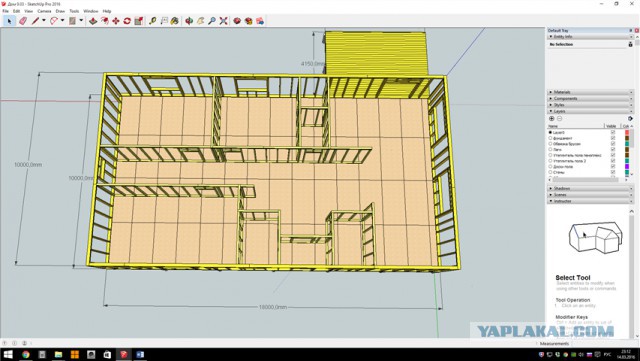
Task: Set Утеплитель пола 2 as active layer
Action: coord(551,161)
